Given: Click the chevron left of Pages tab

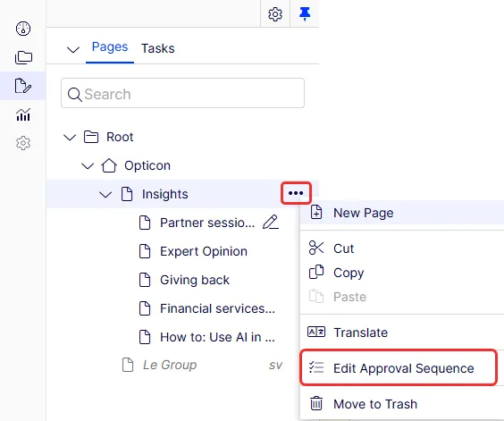Looking at the screenshot, I should click(x=73, y=49).
